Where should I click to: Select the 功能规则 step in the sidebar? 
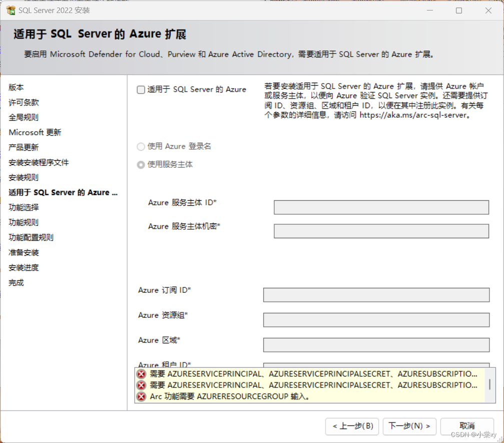point(24,222)
